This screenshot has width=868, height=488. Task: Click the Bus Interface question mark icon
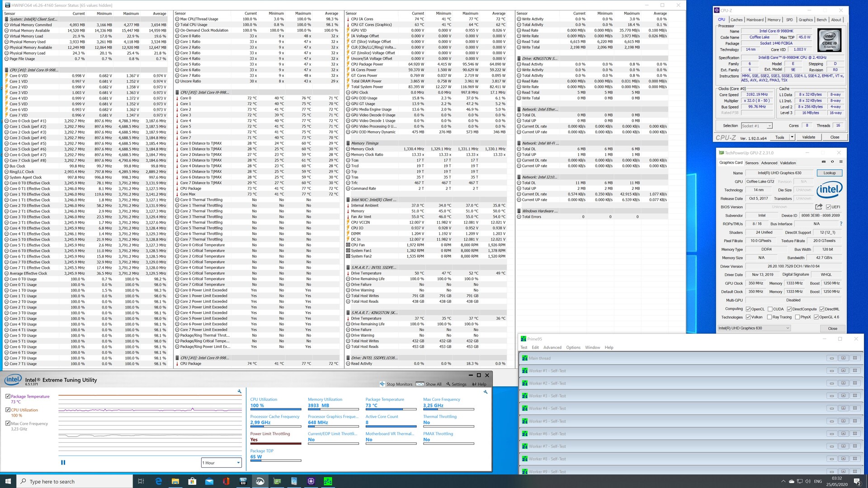(841, 224)
